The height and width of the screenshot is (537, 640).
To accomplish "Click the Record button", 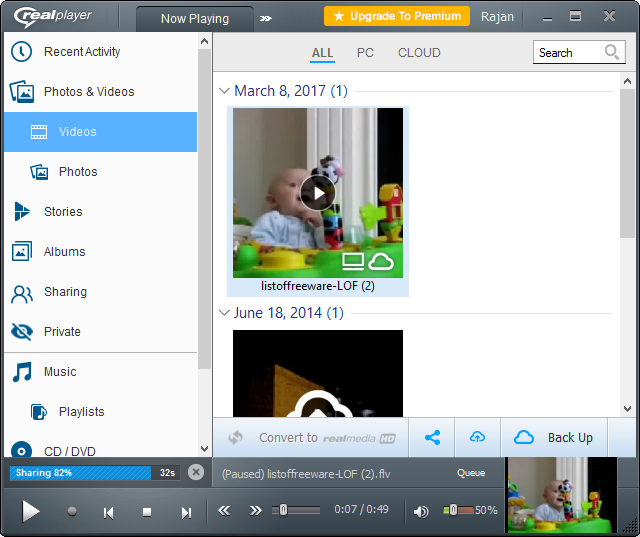I will (72, 511).
